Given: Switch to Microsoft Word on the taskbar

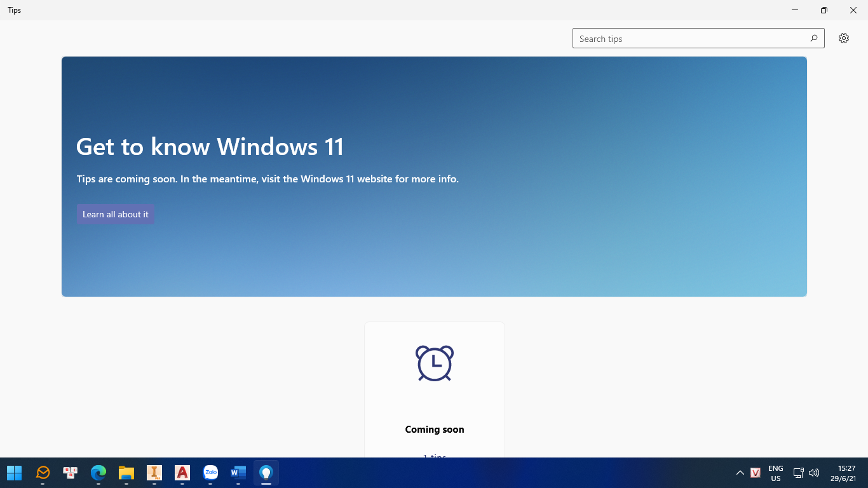Looking at the screenshot, I should point(238,473).
